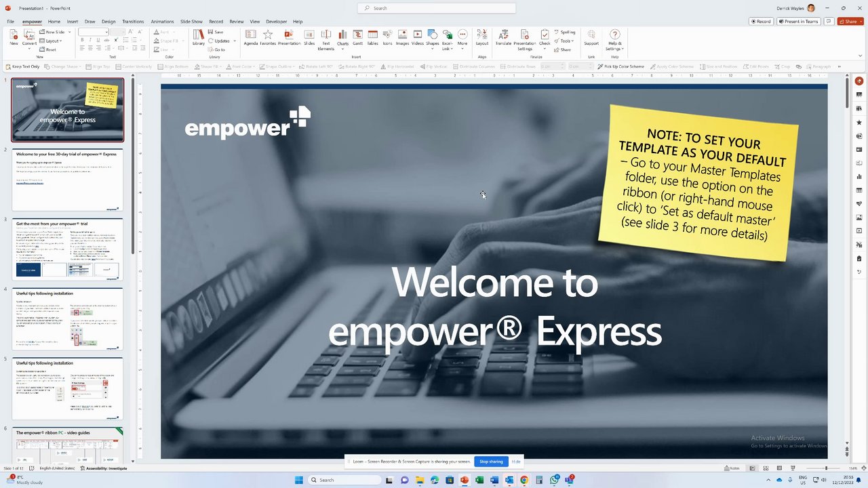Switch to the Design tab

click(x=108, y=22)
